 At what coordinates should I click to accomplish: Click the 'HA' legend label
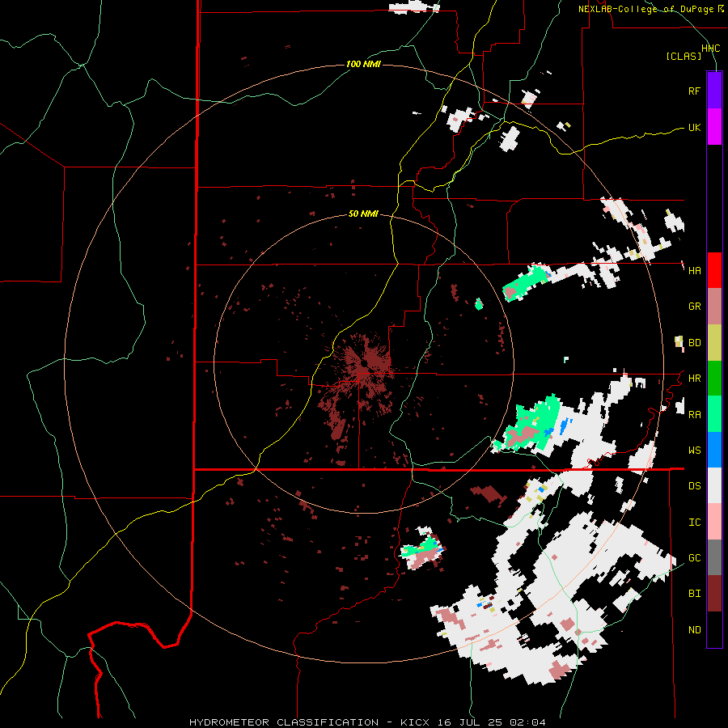694,271
